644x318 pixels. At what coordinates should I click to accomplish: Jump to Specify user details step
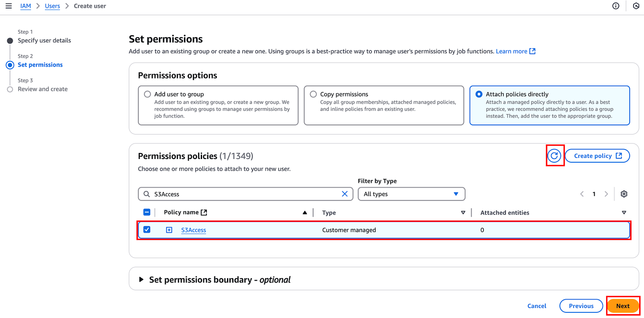44,40
